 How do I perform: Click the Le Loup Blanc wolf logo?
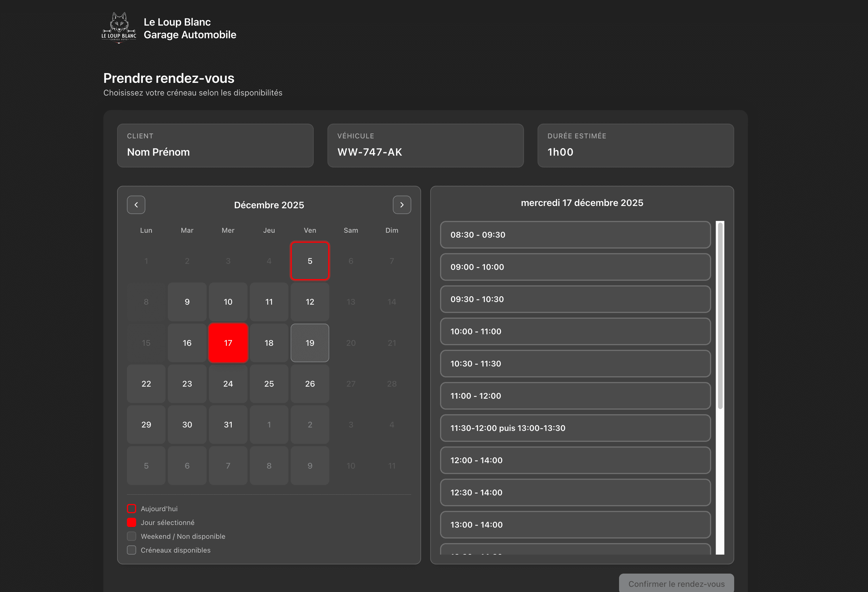coord(119,28)
